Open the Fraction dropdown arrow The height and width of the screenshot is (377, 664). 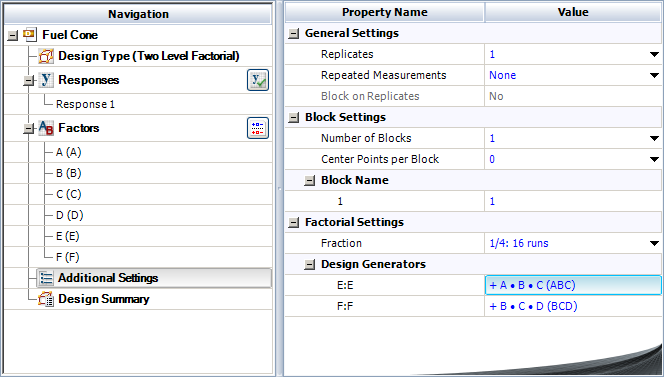coord(654,244)
